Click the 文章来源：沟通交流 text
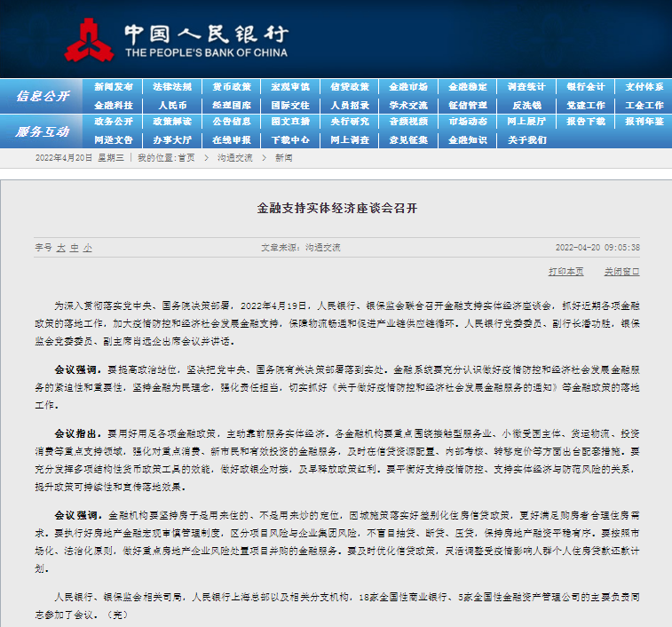Viewport: 672px width, 627px height. tap(301, 248)
